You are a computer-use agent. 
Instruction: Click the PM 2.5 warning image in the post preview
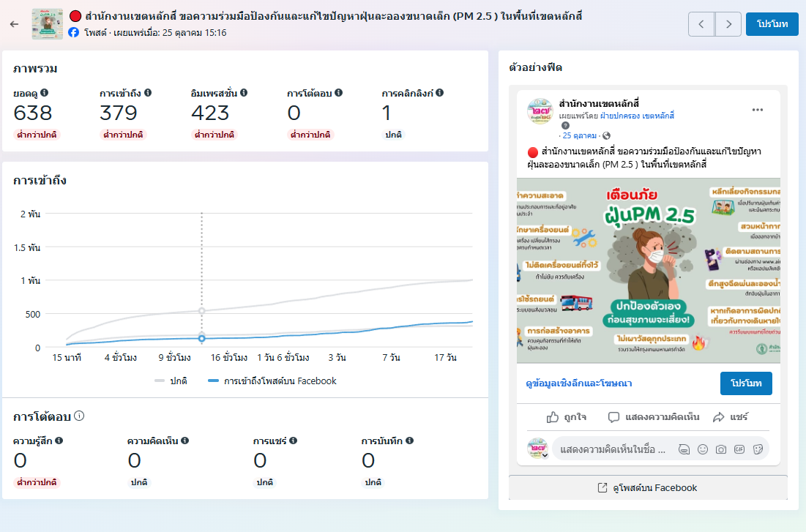tap(648, 270)
